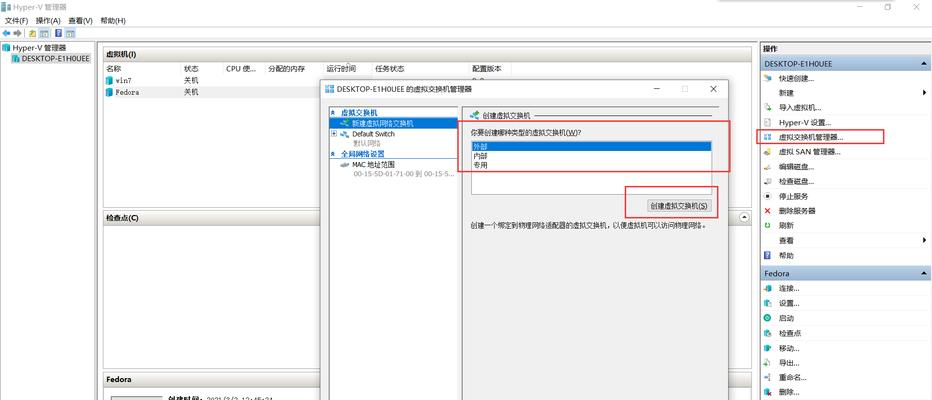Click the 任务状态 column header

point(390,69)
